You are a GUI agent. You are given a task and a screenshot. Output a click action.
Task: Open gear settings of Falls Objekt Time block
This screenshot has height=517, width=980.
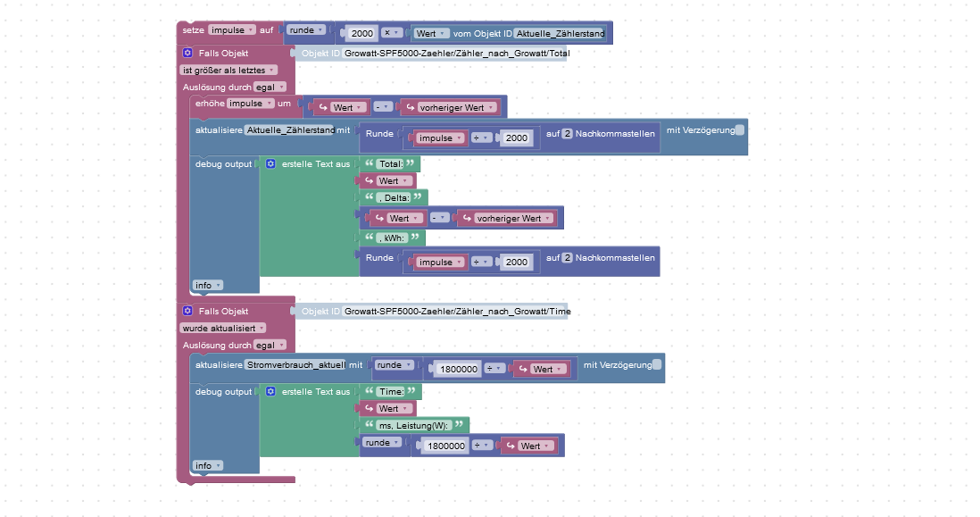[187, 311]
